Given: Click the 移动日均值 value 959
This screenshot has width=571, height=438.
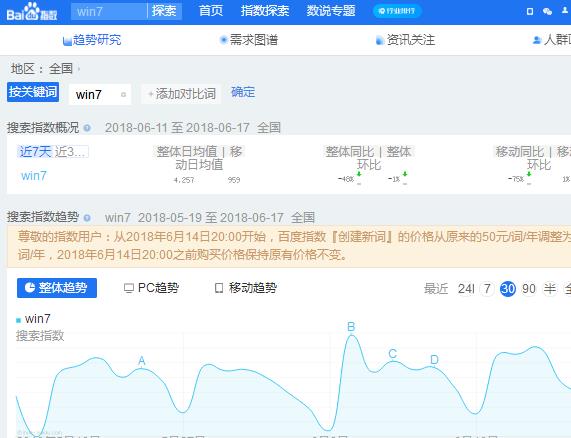Looking at the screenshot, I should coord(234,180).
